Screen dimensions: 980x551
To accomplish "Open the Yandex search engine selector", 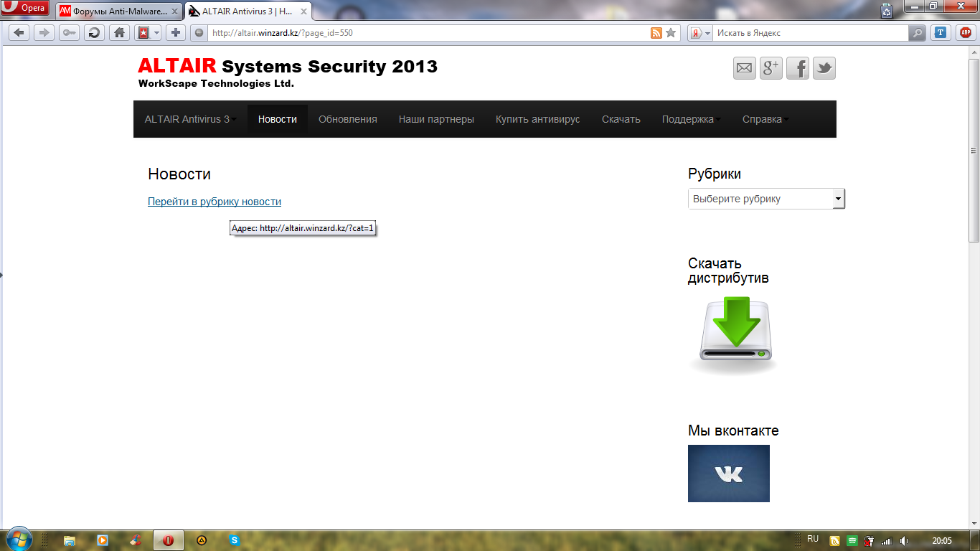I will (x=699, y=33).
